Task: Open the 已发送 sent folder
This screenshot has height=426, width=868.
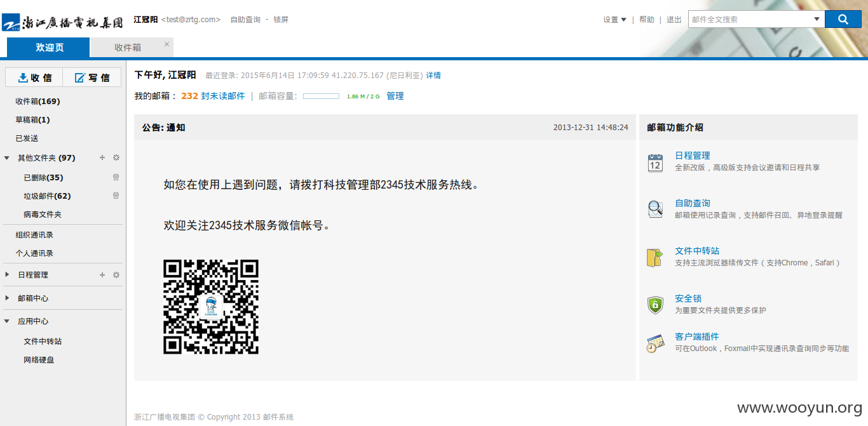Action: [27, 138]
